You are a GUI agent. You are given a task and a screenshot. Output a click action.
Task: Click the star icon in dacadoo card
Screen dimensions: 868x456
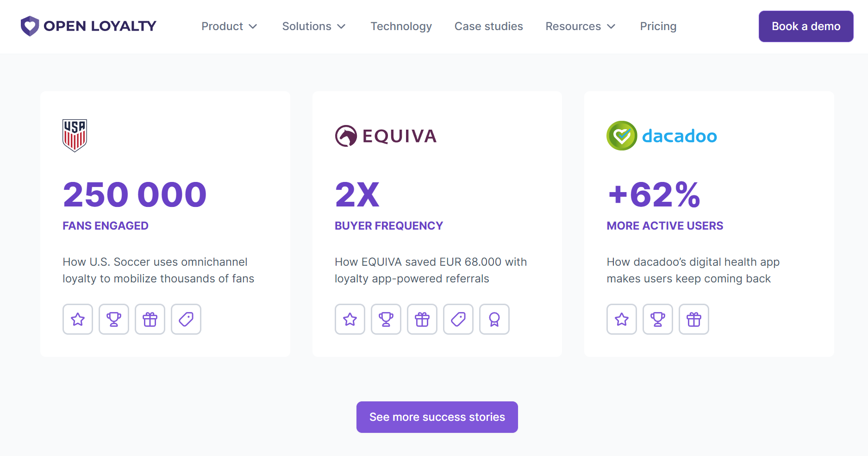coord(622,319)
